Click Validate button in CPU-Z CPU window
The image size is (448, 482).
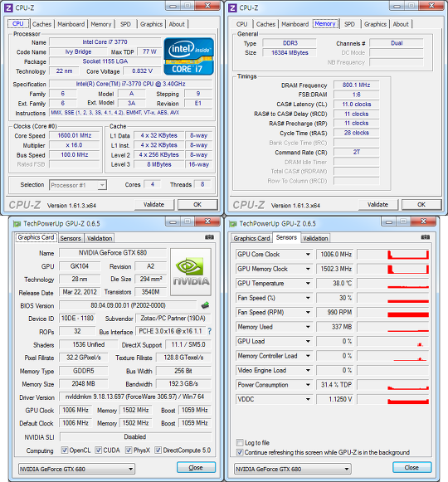(154, 204)
